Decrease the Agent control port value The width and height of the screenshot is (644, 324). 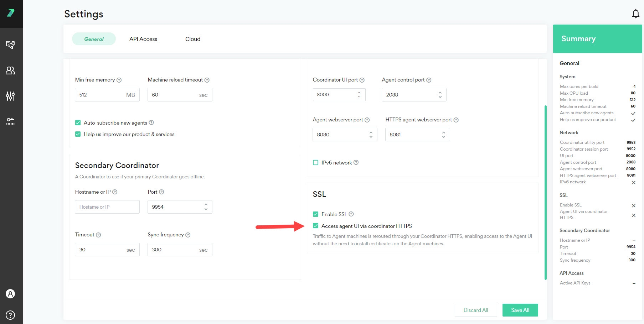(x=440, y=97)
